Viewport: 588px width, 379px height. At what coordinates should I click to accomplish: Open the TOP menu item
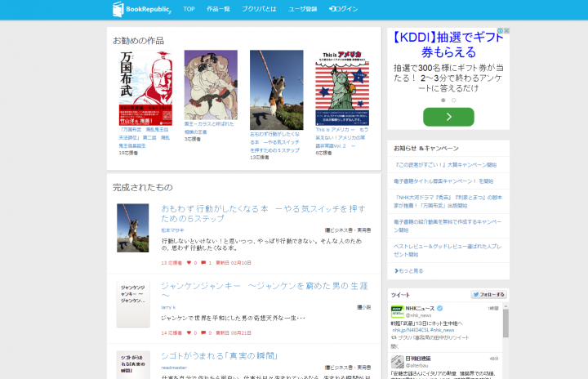pos(189,9)
